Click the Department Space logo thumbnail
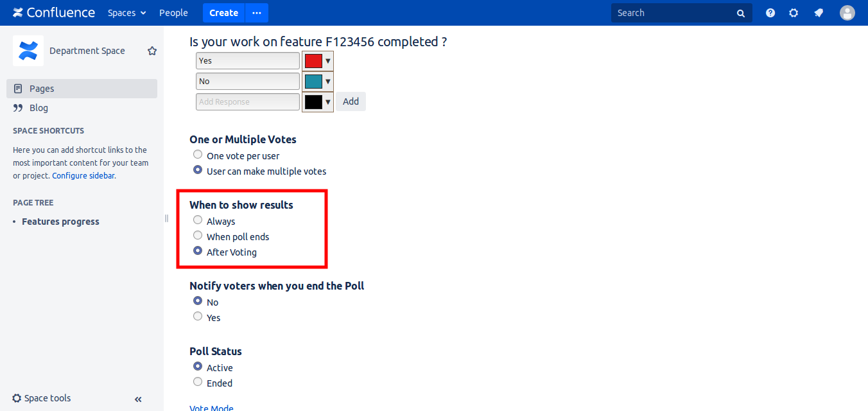The image size is (868, 411). click(28, 51)
